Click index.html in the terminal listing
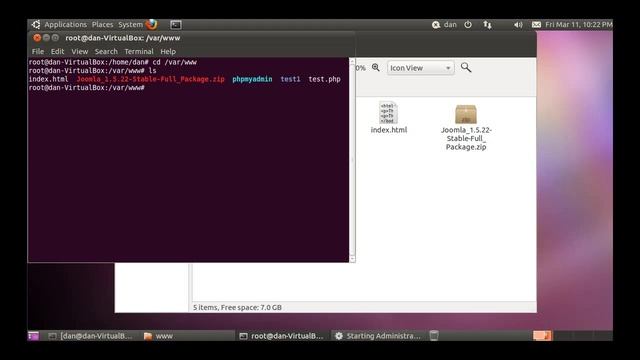 click(48, 79)
